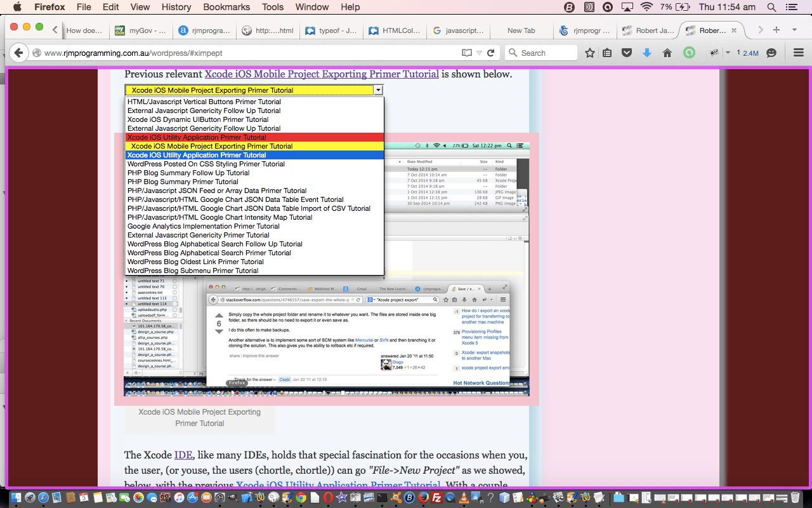Image resolution: width=812 pixels, height=508 pixels.
Task: Open Notification Center list icon
Action: pyautogui.click(x=791, y=7)
